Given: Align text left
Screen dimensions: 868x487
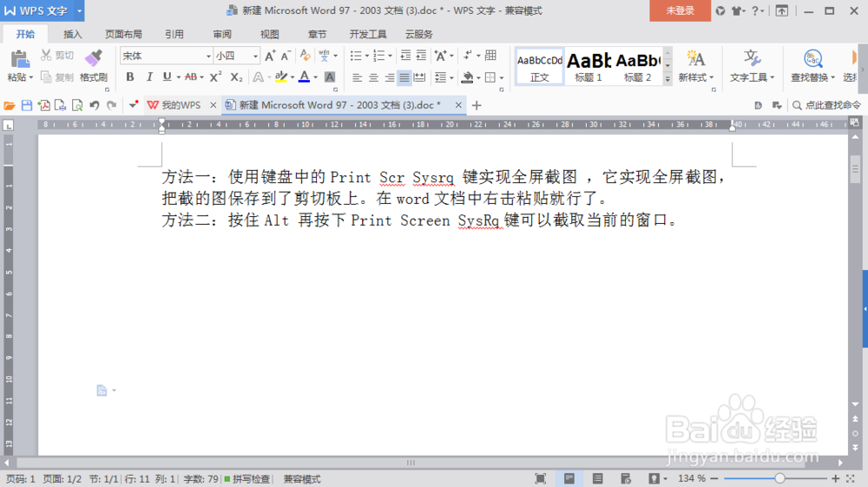Looking at the screenshot, I should 358,77.
